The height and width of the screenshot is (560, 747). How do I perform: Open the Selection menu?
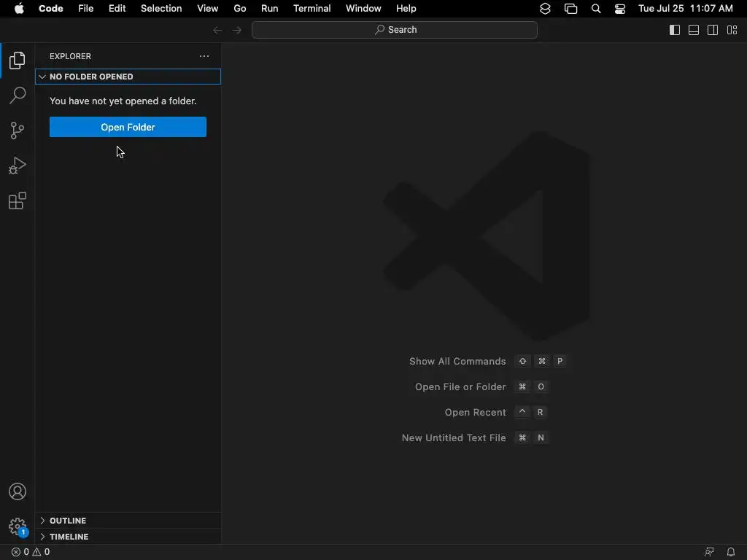pyautogui.click(x=161, y=9)
